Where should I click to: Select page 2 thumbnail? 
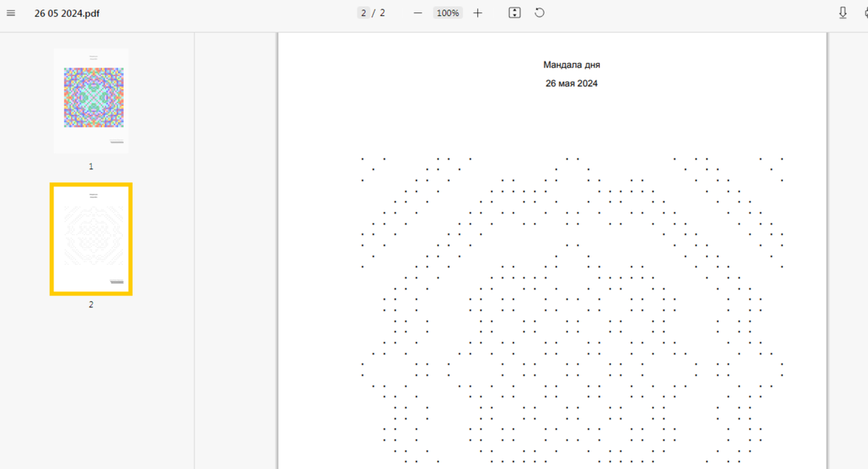tap(91, 239)
